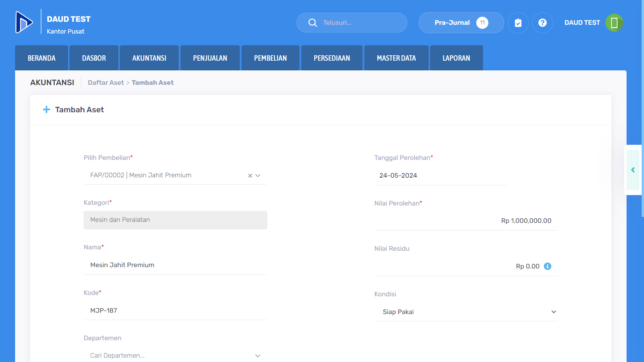Clear the selected Pilih Pembelian value
Viewport: 644px width, 362px height.
pyautogui.click(x=250, y=176)
